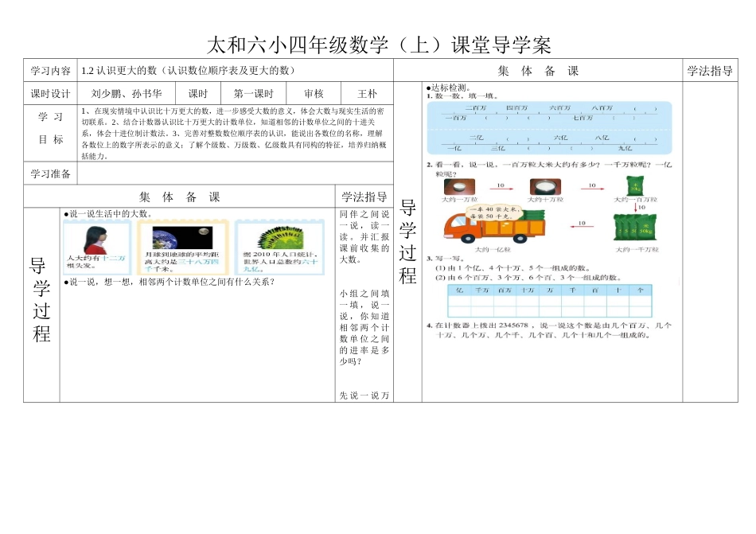Image resolution: width=756 pixels, height=534 pixels.
Task: Click exercise 2 rice-grain question text
Action: tap(549, 170)
